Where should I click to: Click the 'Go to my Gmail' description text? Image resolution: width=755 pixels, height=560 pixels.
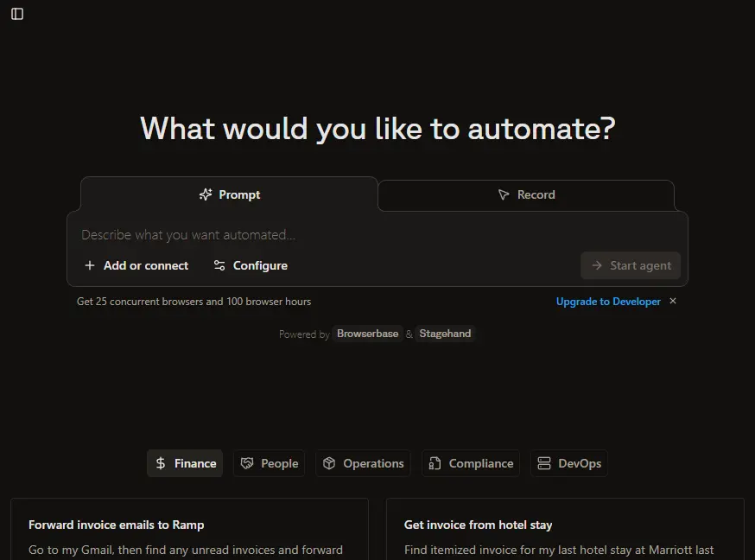pos(186,550)
